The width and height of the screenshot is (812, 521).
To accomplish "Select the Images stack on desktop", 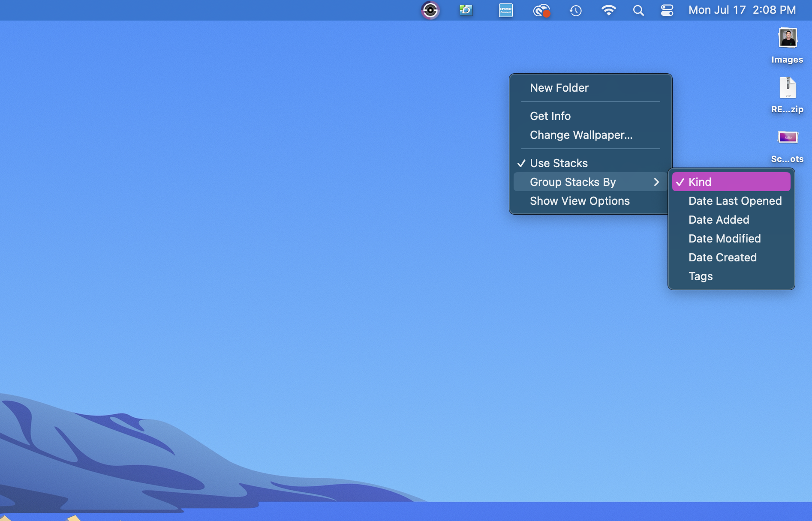I will (788, 46).
